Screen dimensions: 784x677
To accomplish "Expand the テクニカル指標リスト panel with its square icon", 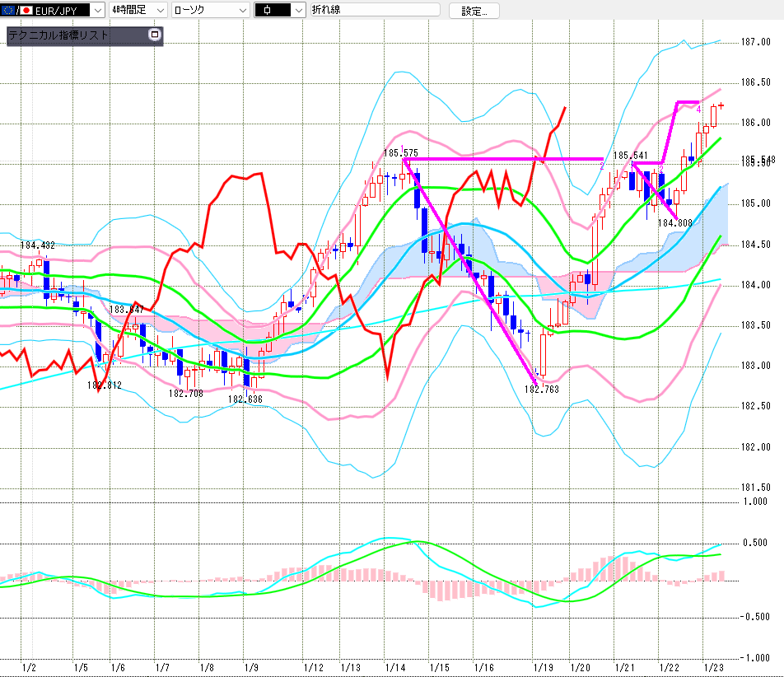I will click(153, 35).
